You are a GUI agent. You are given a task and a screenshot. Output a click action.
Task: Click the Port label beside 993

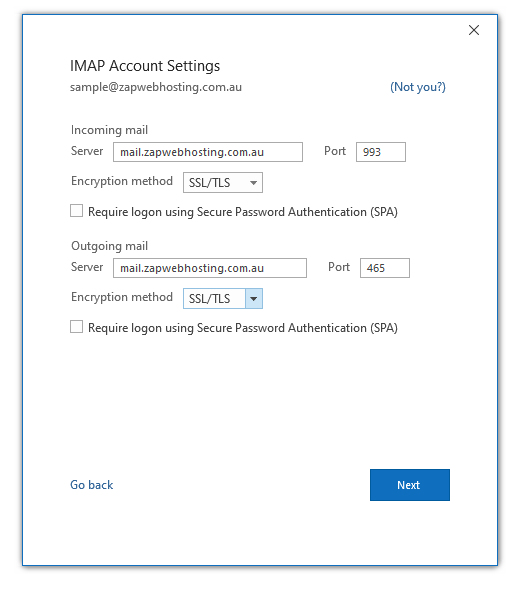335,151
